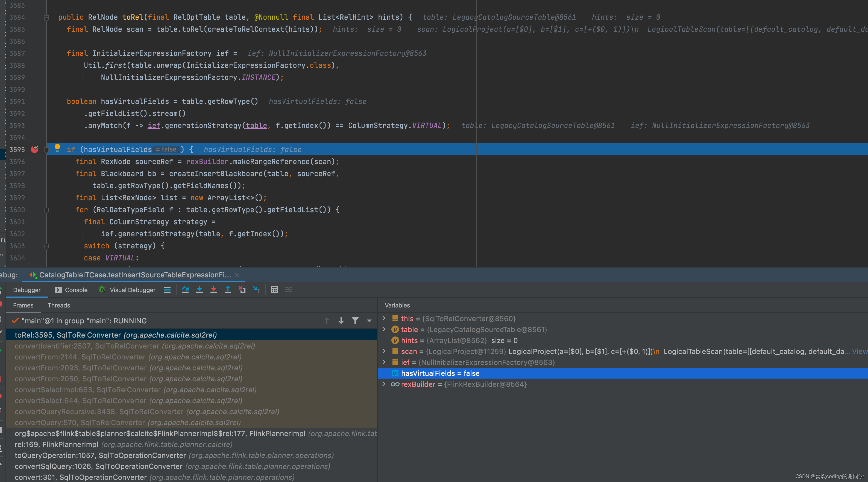
Task: Expand the 'scan' variable node
Action: point(384,351)
